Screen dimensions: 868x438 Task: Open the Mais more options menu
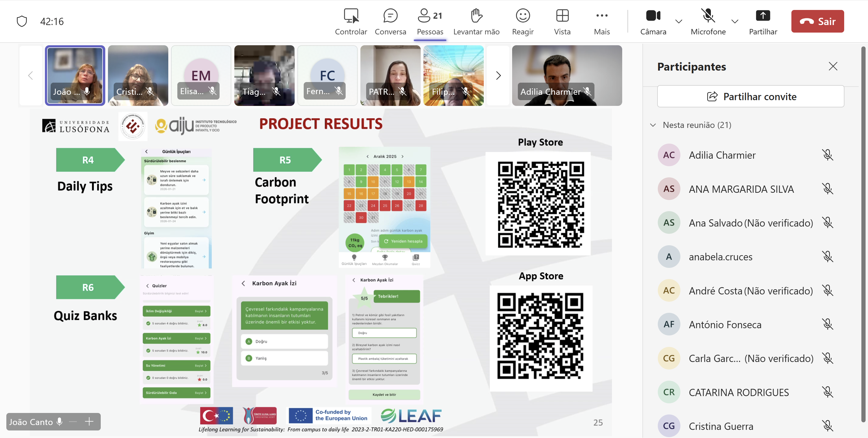pyautogui.click(x=602, y=21)
